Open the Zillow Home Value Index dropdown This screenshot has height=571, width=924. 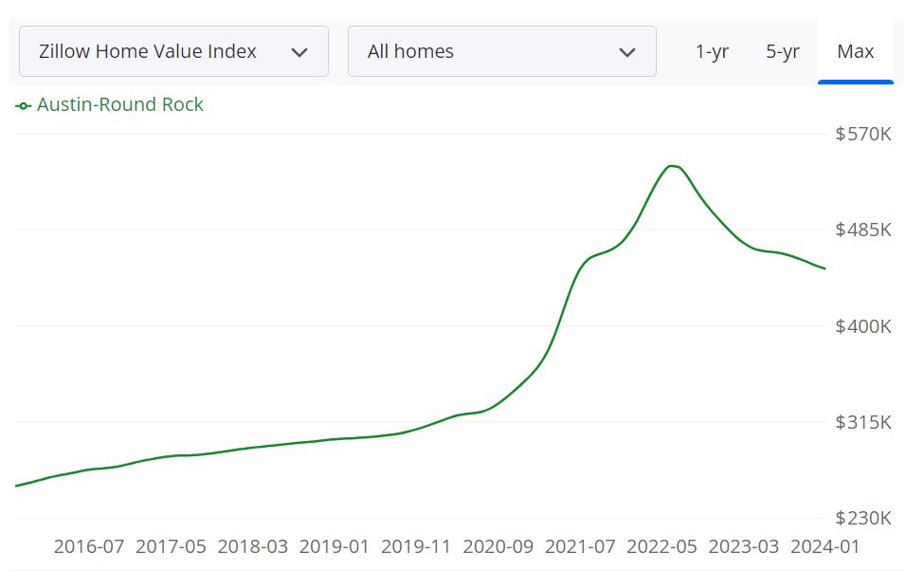point(173,51)
